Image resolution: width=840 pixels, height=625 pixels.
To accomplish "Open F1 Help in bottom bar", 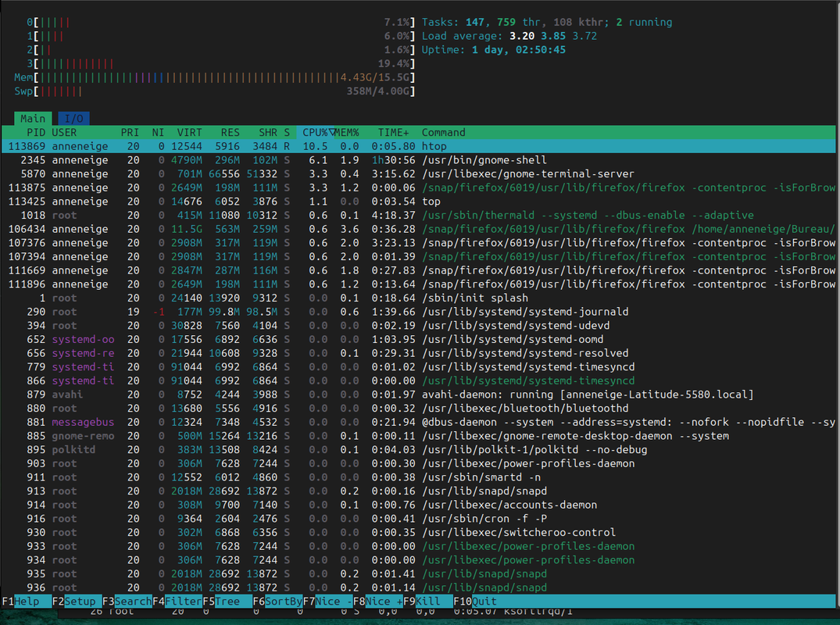I will (x=27, y=602).
